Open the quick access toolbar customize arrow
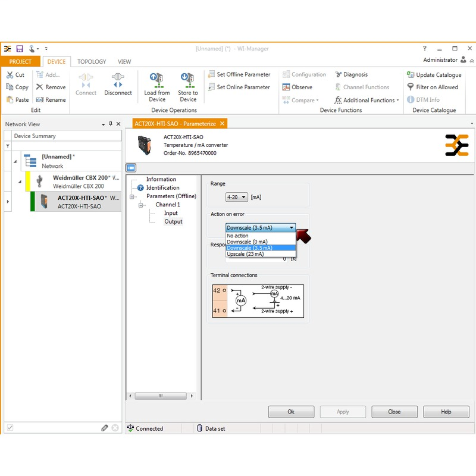Image resolution: width=476 pixels, height=476 pixels. coord(46,49)
